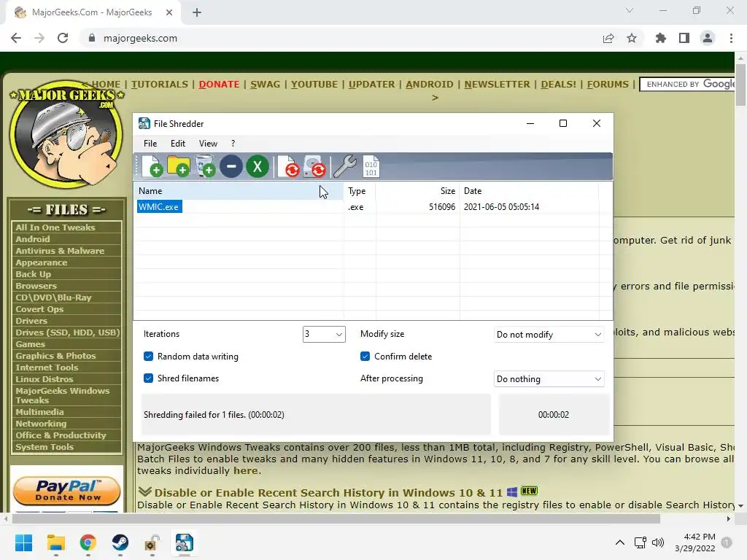Click the 'here' link in Tweaks description
The width and height of the screenshot is (747, 560).
(245, 470)
